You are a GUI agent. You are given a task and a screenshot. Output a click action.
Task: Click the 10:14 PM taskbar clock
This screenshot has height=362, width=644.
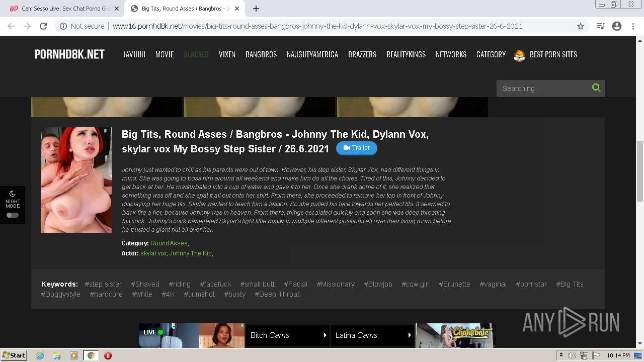(618, 355)
